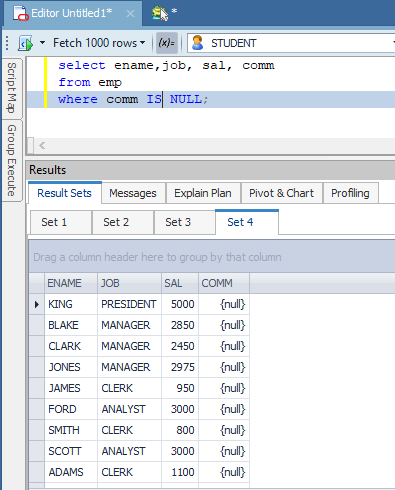Select the SMITH name cell

pos(71,430)
